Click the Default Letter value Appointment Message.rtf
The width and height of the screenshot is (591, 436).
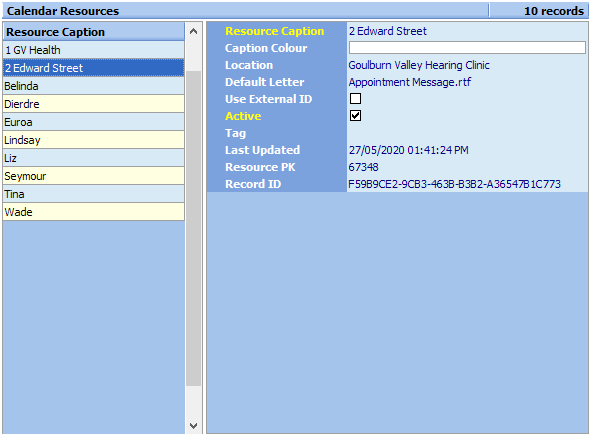(x=410, y=82)
